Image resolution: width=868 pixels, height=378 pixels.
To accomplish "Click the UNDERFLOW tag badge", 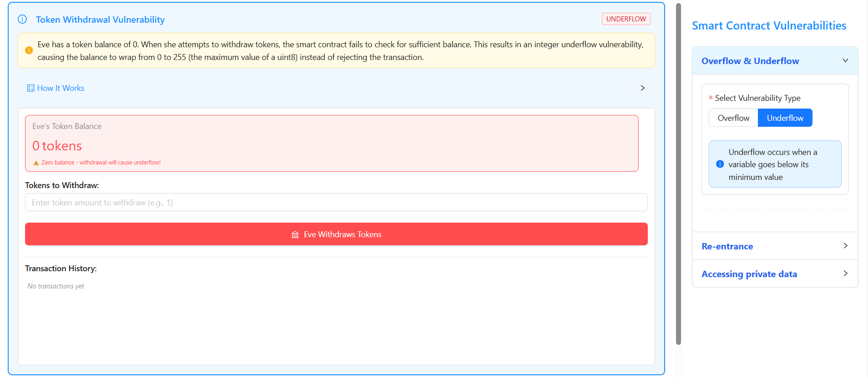I will coord(626,19).
